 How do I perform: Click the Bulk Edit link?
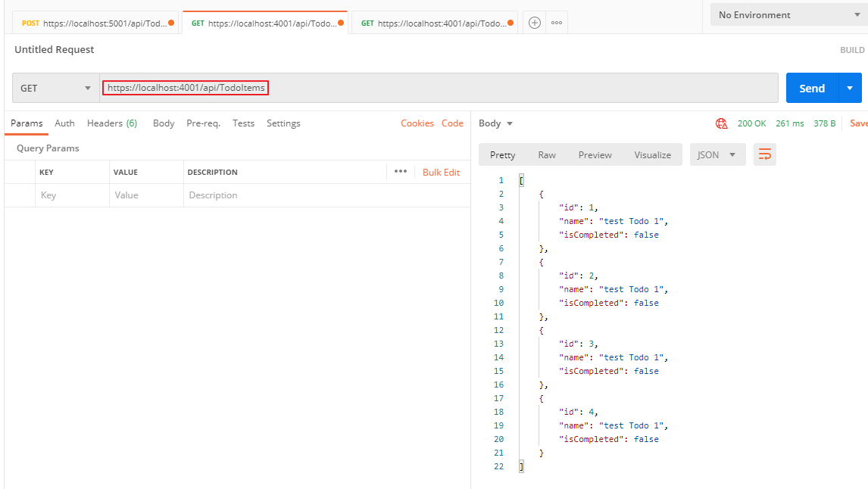point(441,172)
